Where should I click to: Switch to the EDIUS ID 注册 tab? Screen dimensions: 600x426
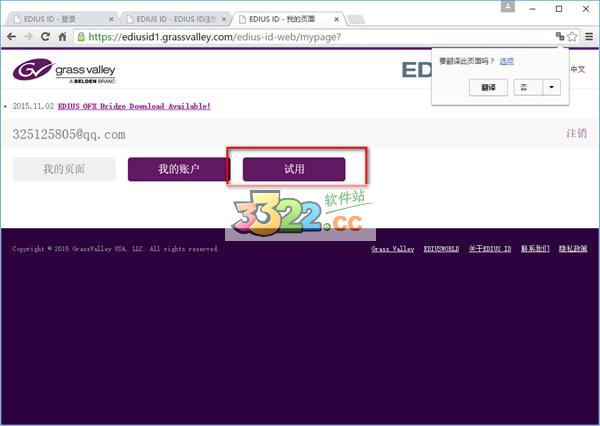pos(174,19)
